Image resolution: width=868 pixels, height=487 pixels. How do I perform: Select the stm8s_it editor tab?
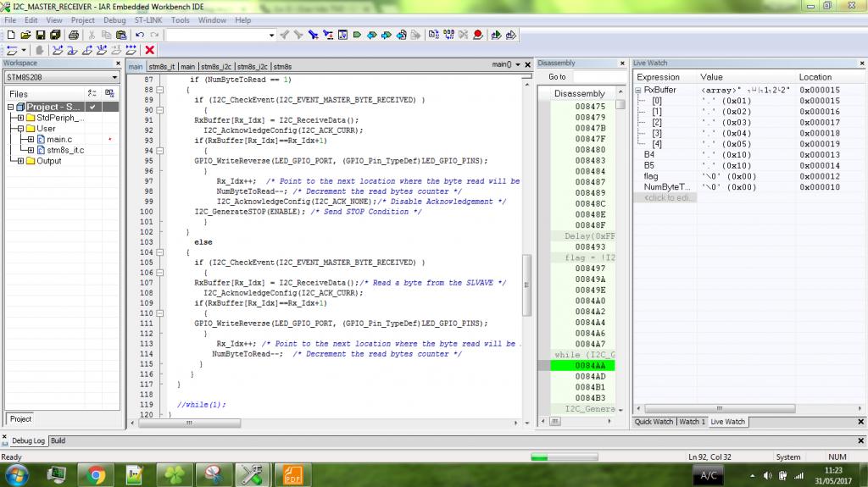(x=162, y=66)
